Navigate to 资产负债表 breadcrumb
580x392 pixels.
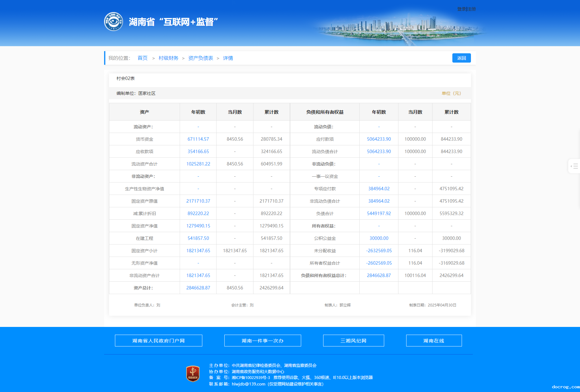pyautogui.click(x=200, y=58)
